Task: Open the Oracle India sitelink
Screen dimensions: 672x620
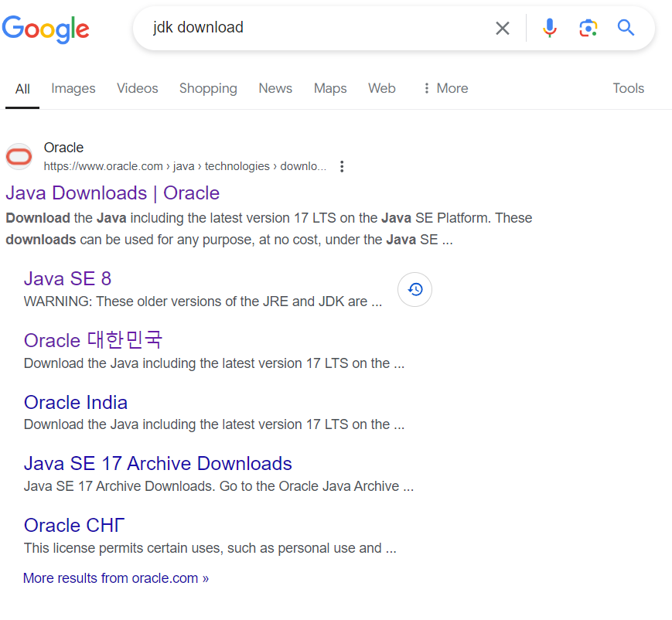Action: coord(76,402)
